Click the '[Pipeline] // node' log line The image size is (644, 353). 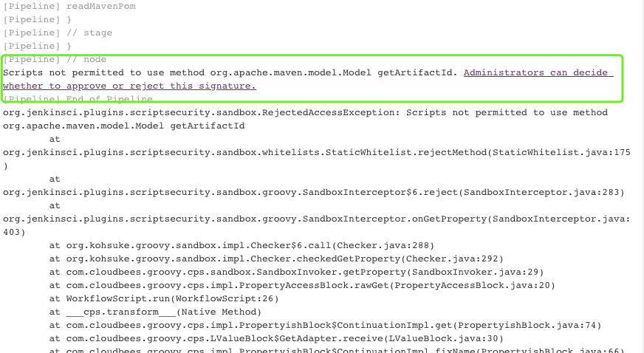click(x=55, y=59)
